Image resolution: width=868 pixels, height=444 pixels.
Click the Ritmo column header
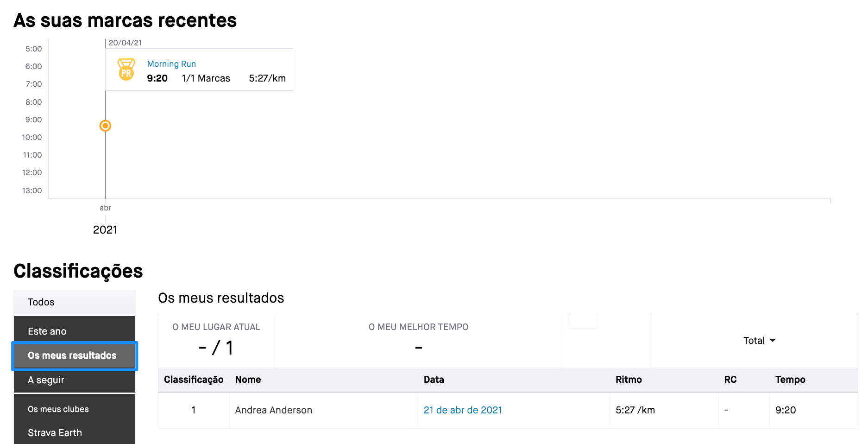coord(629,380)
